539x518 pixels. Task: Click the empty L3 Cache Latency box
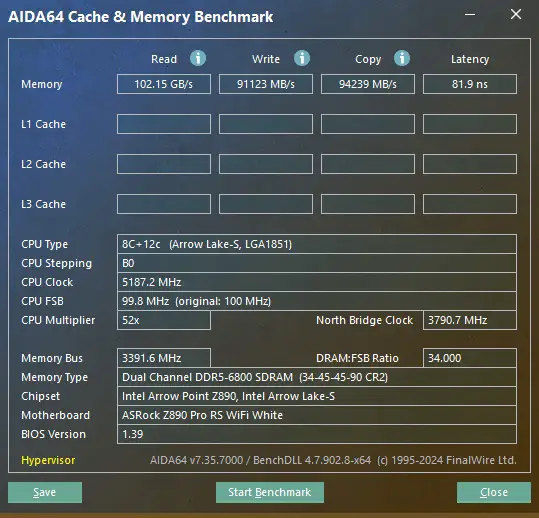pos(470,204)
